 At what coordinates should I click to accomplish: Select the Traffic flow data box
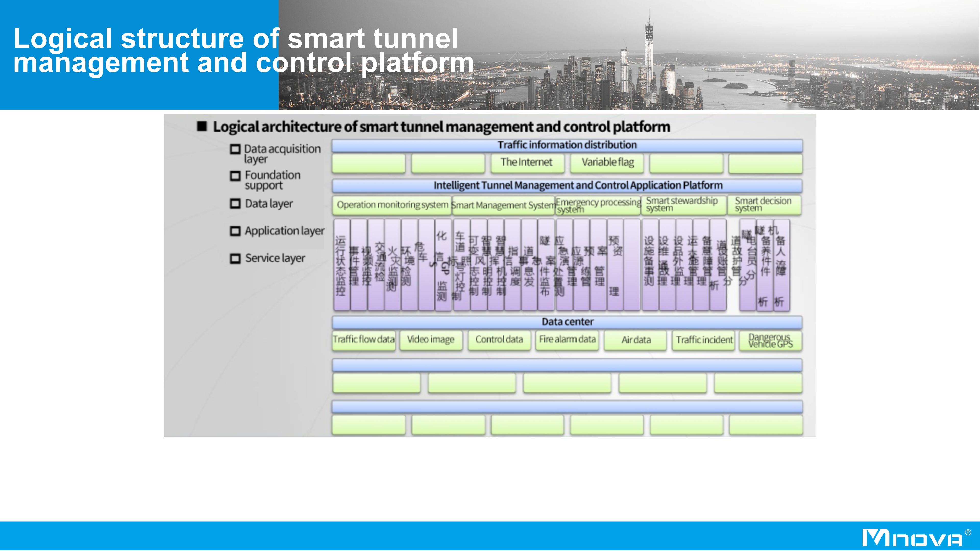[x=364, y=340]
